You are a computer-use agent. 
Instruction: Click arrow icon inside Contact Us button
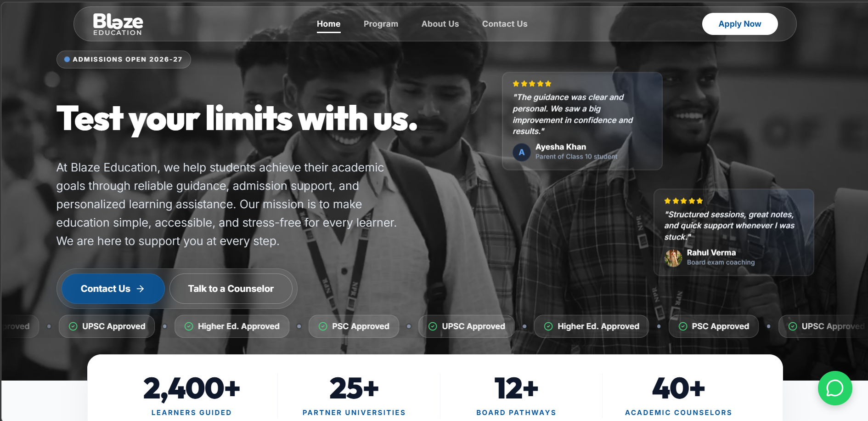pyautogui.click(x=141, y=289)
